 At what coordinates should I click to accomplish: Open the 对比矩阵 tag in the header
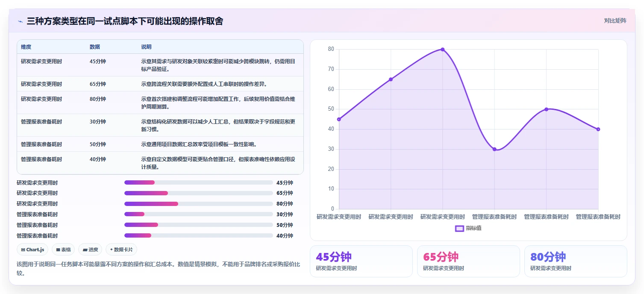(615, 21)
